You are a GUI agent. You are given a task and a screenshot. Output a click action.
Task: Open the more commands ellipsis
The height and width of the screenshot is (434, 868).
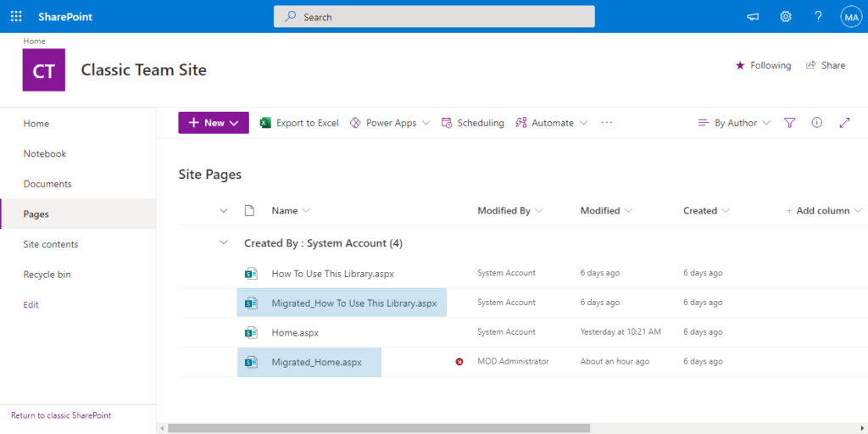tap(607, 123)
